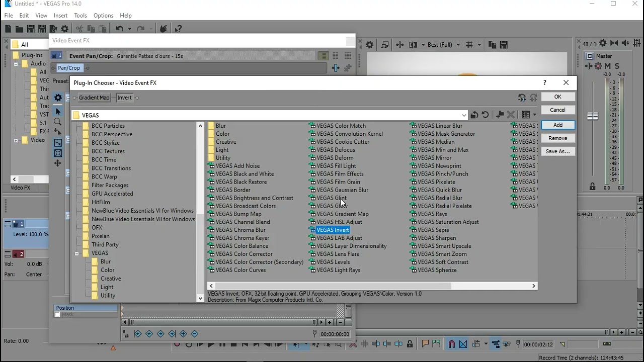Click the refresh icon in Plug-In Chooser
644x362 pixels.
pyautogui.click(x=485, y=115)
